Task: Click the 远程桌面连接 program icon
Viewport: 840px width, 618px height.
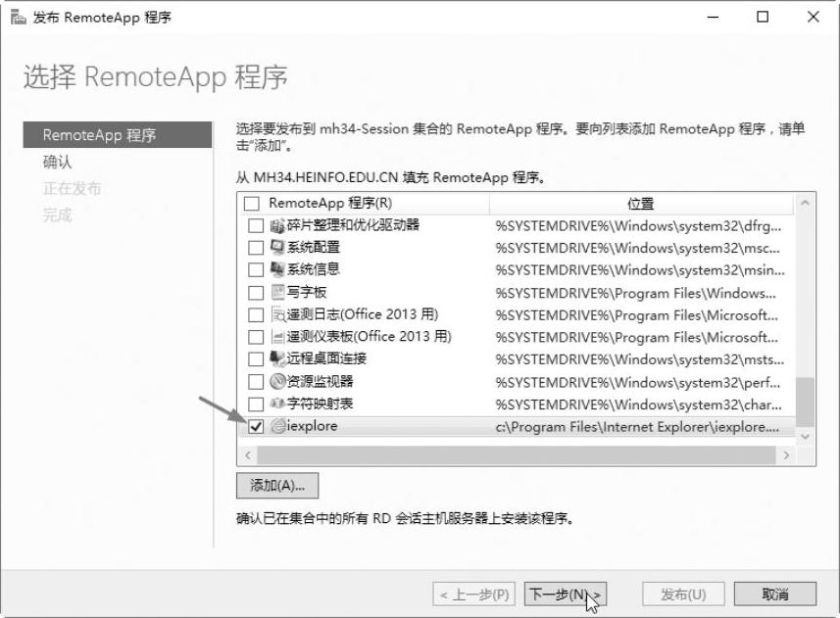Action: [277, 359]
